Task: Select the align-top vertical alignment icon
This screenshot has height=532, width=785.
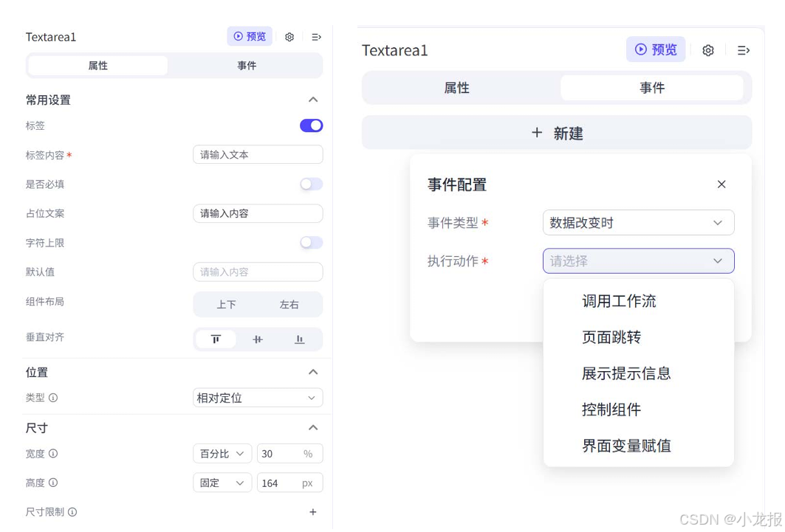Action: [x=216, y=339]
